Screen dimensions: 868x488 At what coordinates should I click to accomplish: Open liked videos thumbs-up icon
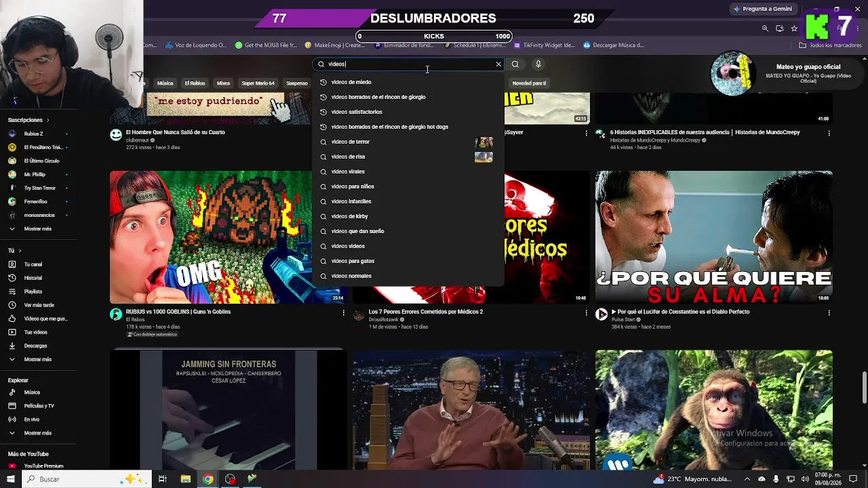click(x=12, y=319)
